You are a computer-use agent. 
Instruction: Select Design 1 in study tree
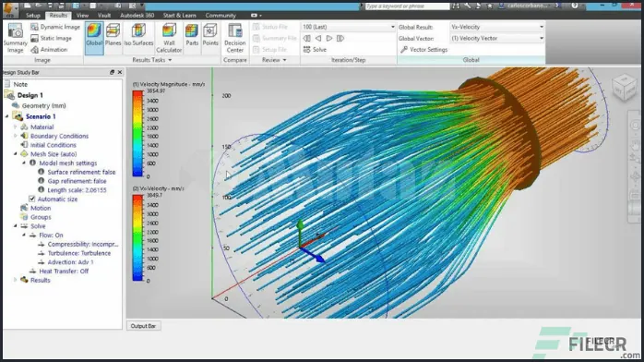coord(30,95)
